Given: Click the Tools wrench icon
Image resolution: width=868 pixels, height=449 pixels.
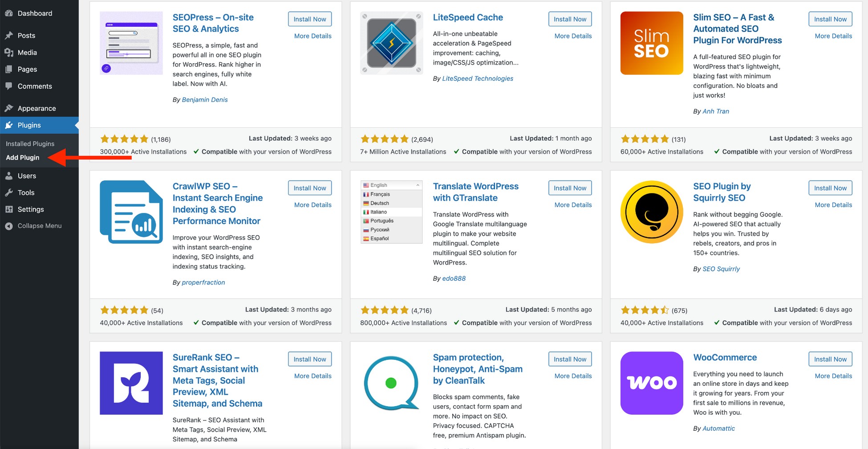Looking at the screenshot, I should 8,192.
